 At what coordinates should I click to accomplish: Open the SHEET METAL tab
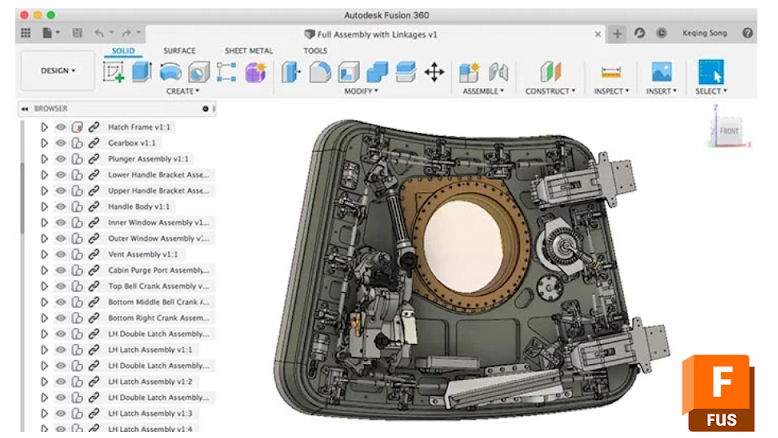[248, 51]
